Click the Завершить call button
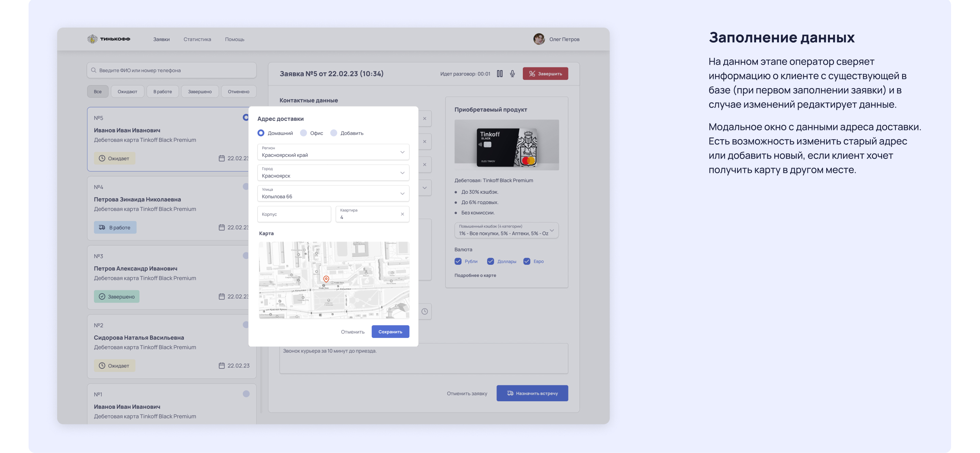The image size is (980, 453). tap(545, 74)
